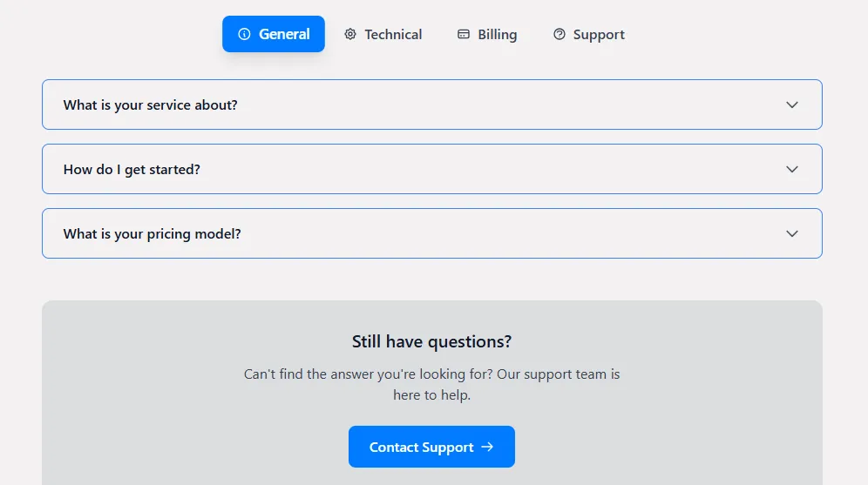Click the "Our support team is" text

coord(559,374)
